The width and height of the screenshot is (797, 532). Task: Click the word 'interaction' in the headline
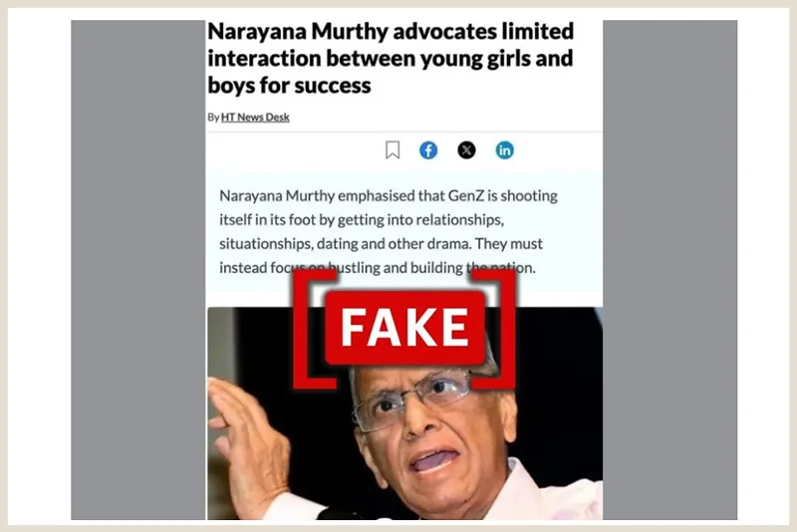[264, 58]
